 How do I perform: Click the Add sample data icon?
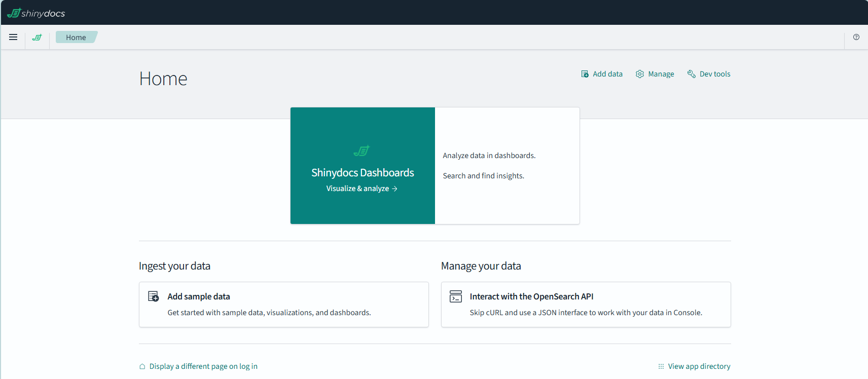click(153, 296)
